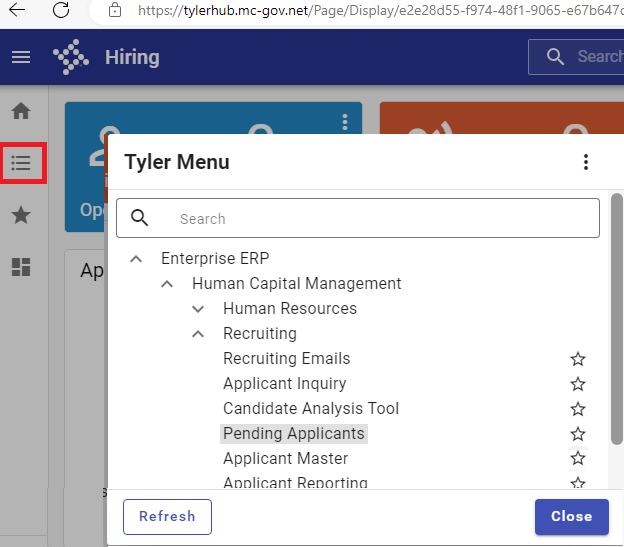Favorite Recruiting Emails with its star
Screen dimensions: 624x547
pyautogui.click(x=578, y=359)
